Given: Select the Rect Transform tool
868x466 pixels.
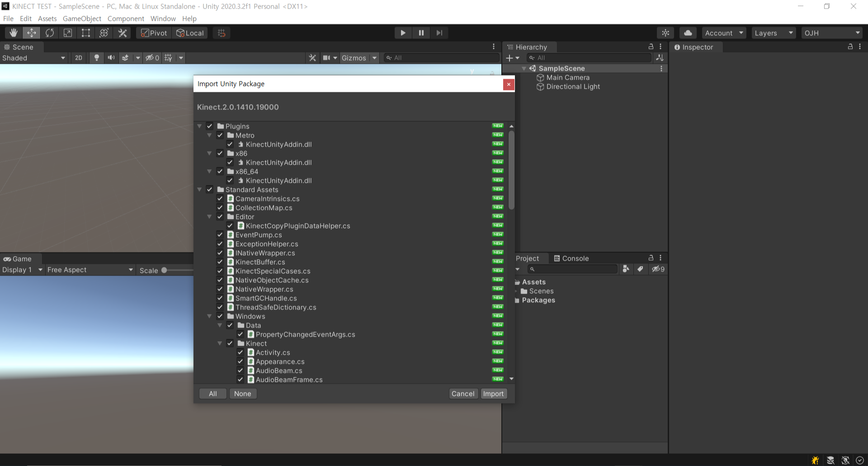Looking at the screenshot, I should [x=86, y=33].
